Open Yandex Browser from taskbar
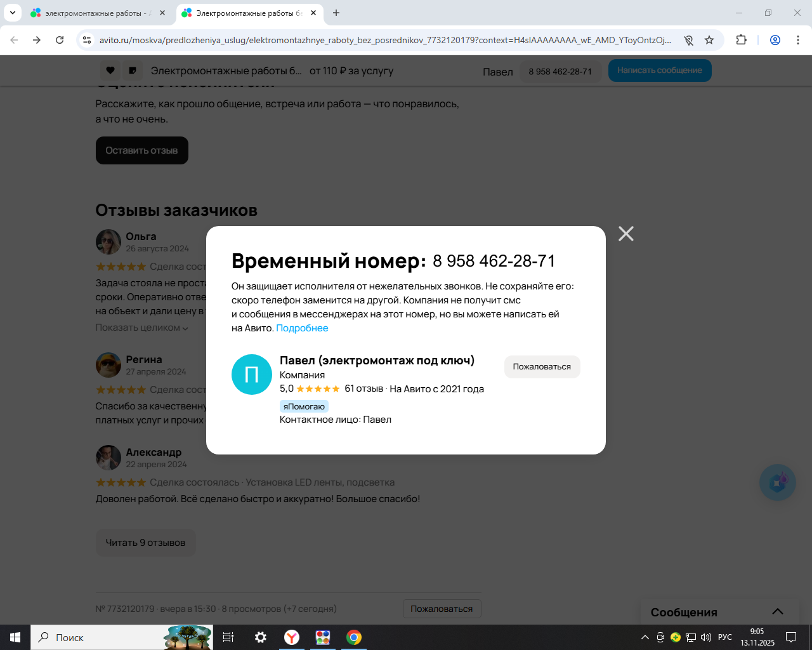Screen dimensions: 812x650 coord(292,637)
